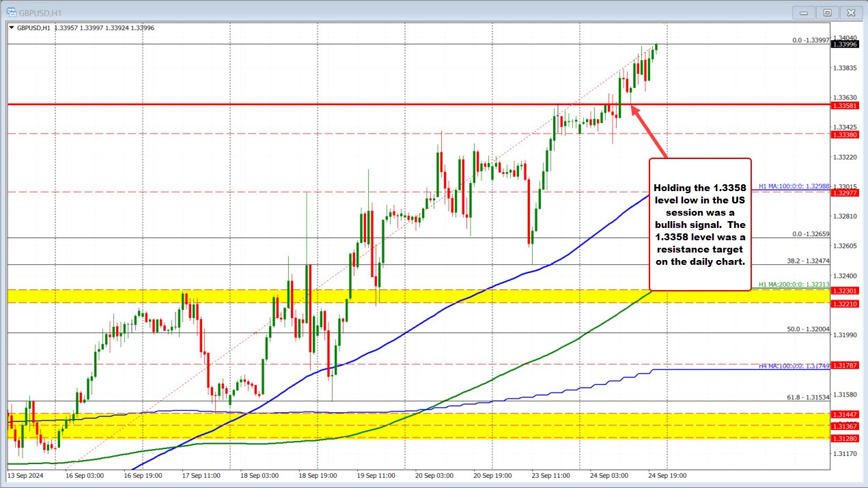Viewport: 868px width, 488px height.
Task: Click the H1 MA:200 moving average label
Action: [794, 285]
